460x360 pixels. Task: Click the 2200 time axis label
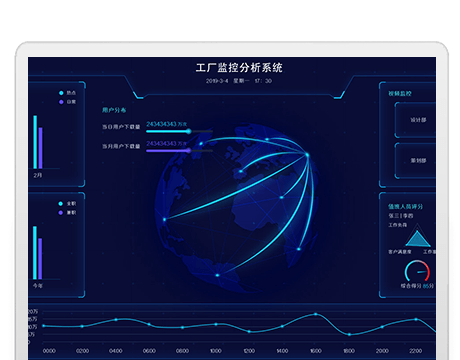415,351
